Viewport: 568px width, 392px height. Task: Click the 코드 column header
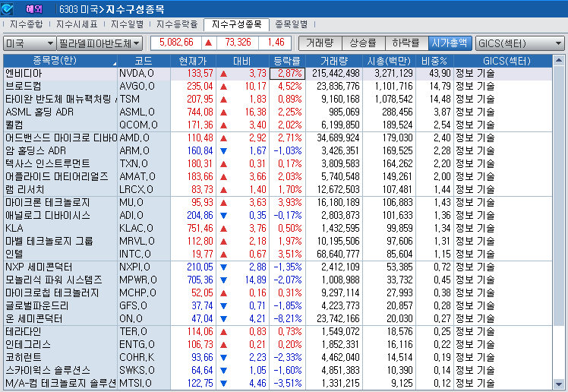(x=144, y=61)
